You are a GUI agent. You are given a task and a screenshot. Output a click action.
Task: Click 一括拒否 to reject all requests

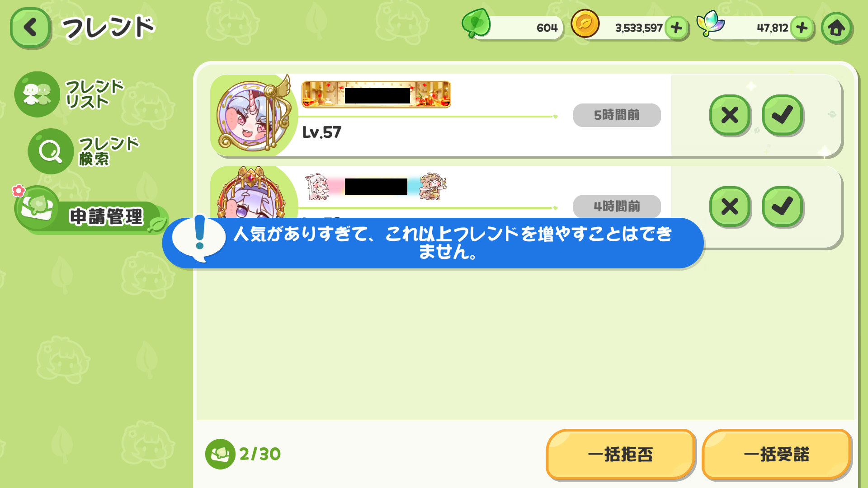coord(620,454)
